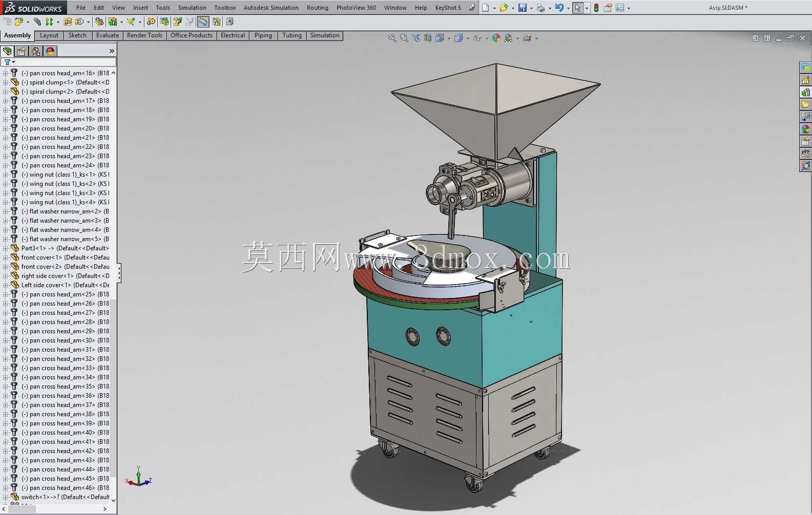This screenshot has width=812, height=515.
Task: Expand right side cover<1> tree node
Action: point(5,276)
